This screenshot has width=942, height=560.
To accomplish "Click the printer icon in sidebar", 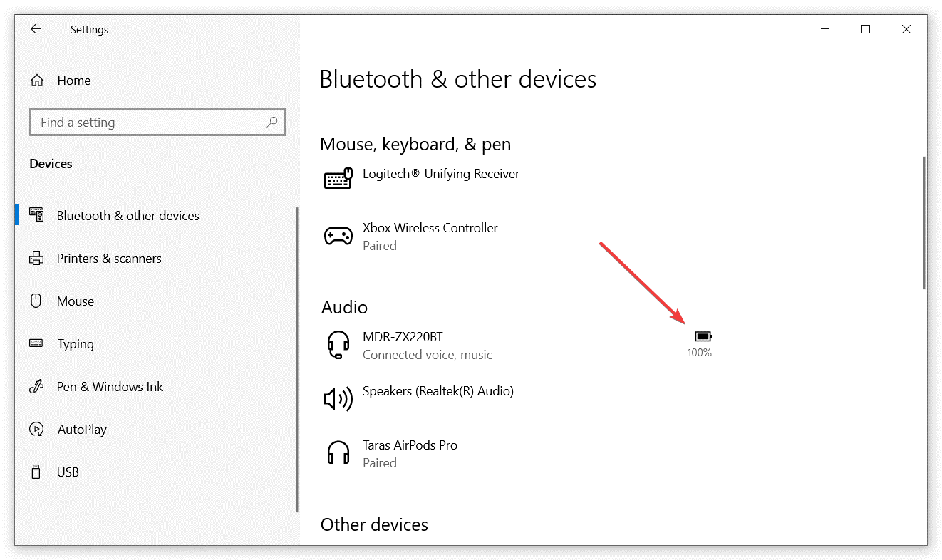I will click(36, 259).
